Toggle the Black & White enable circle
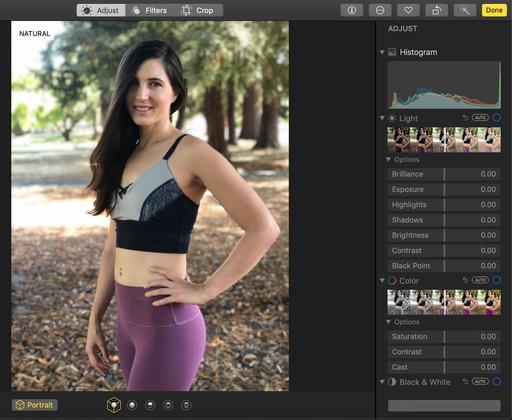 pos(496,381)
